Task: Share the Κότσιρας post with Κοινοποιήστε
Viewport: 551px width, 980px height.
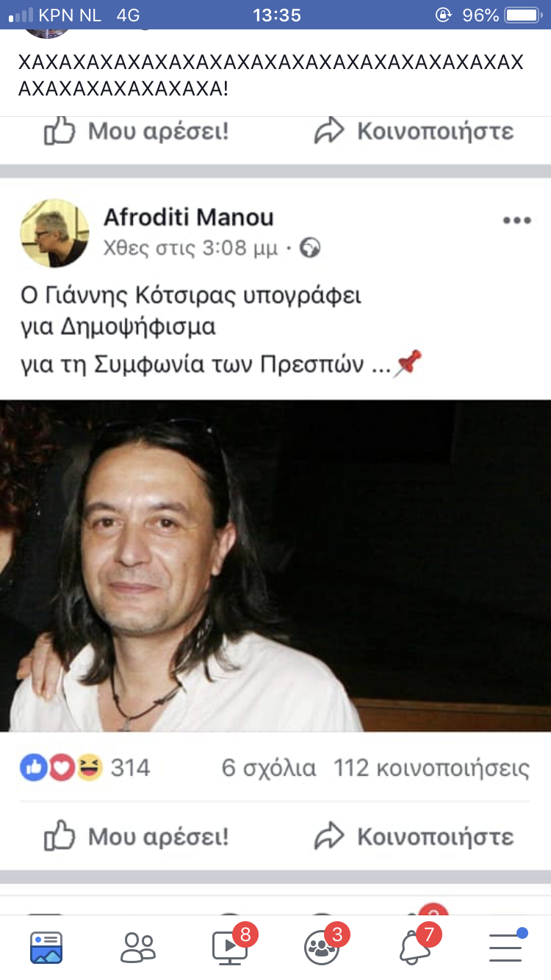Action: tap(414, 837)
